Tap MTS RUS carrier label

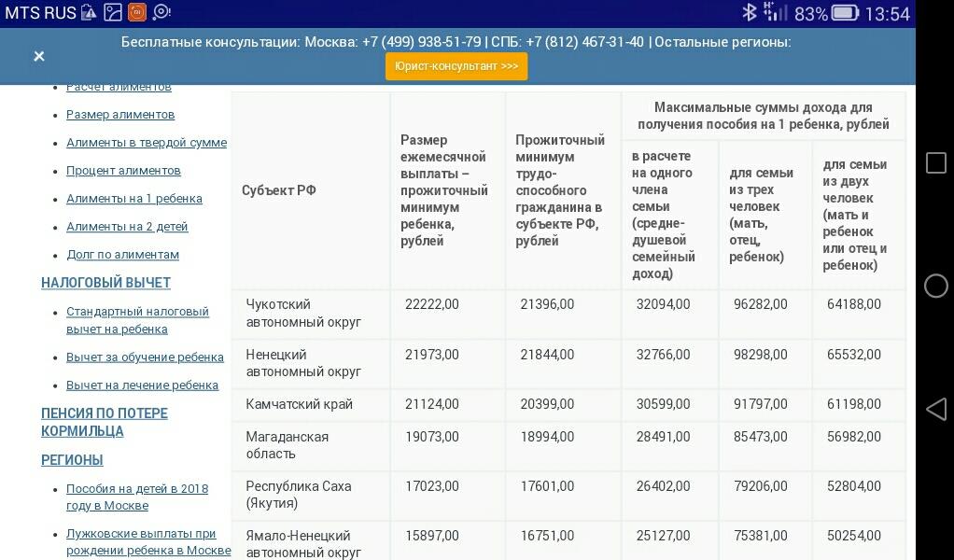click(x=41, y=13)
